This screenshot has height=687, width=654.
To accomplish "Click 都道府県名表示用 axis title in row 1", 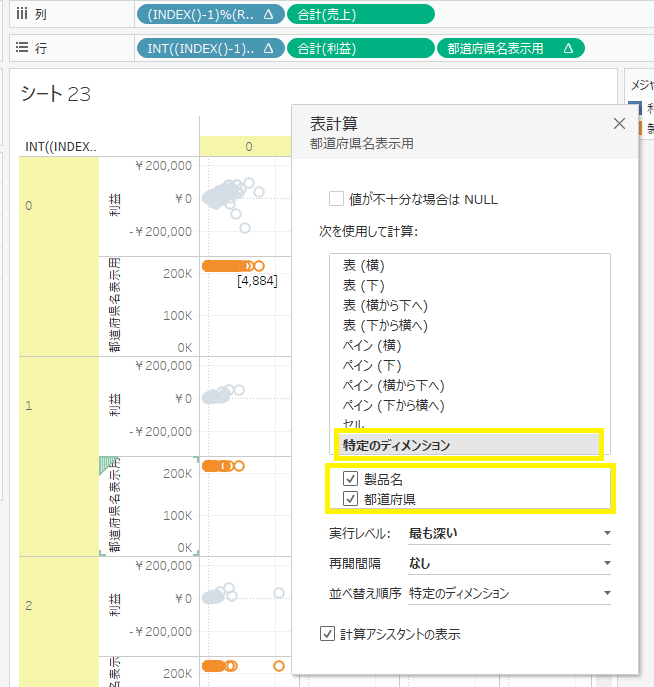I will coord(114,505).
